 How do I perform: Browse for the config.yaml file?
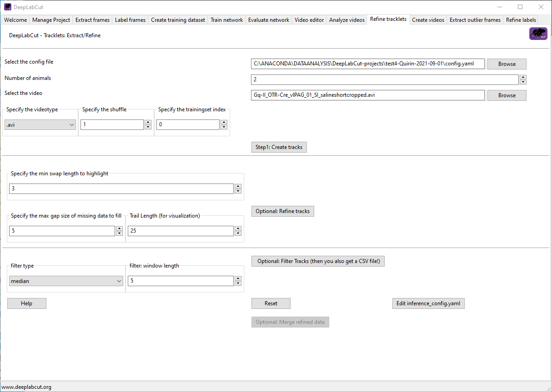tap(507, 64)
